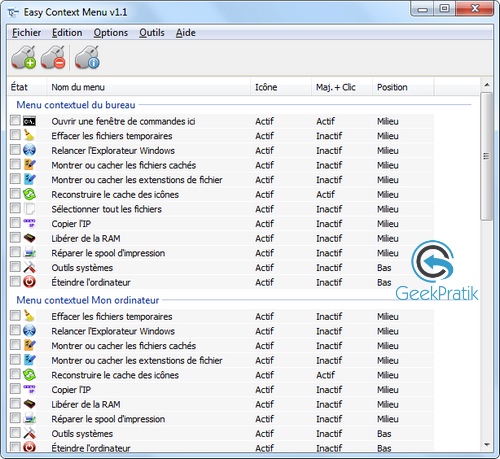Open the Edition menu

point(67,33)
